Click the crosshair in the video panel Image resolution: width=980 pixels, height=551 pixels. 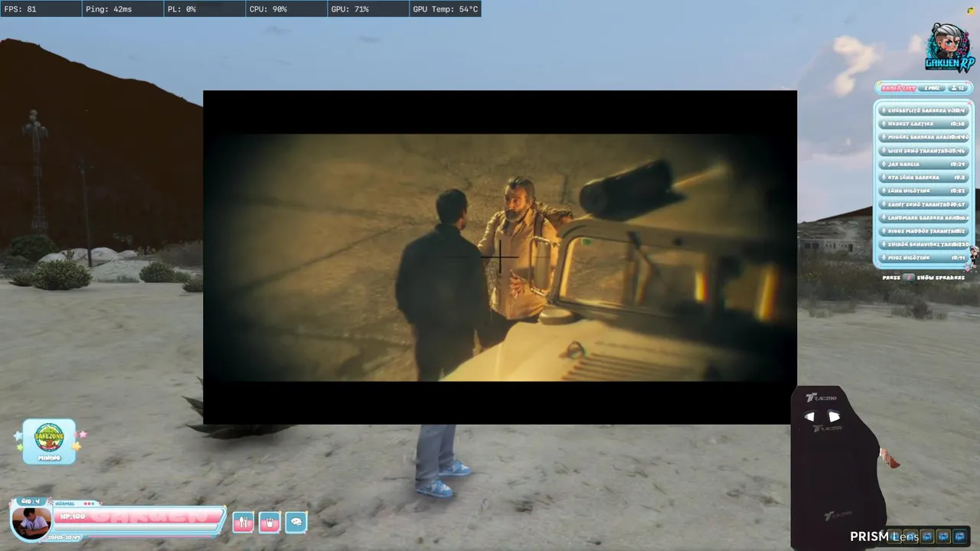point(500,257)
